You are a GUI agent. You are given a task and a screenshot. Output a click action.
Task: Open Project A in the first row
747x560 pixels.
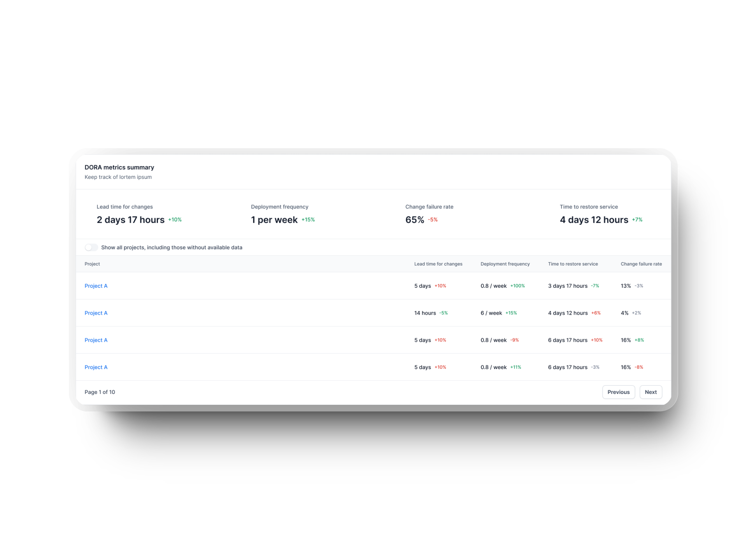tap(96, 285)
